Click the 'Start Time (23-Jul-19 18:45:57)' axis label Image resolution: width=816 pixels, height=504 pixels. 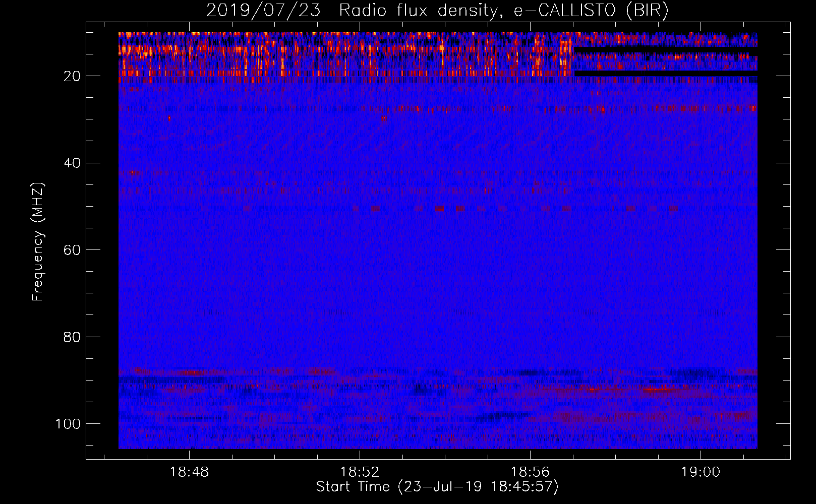[x=437, y=487]
